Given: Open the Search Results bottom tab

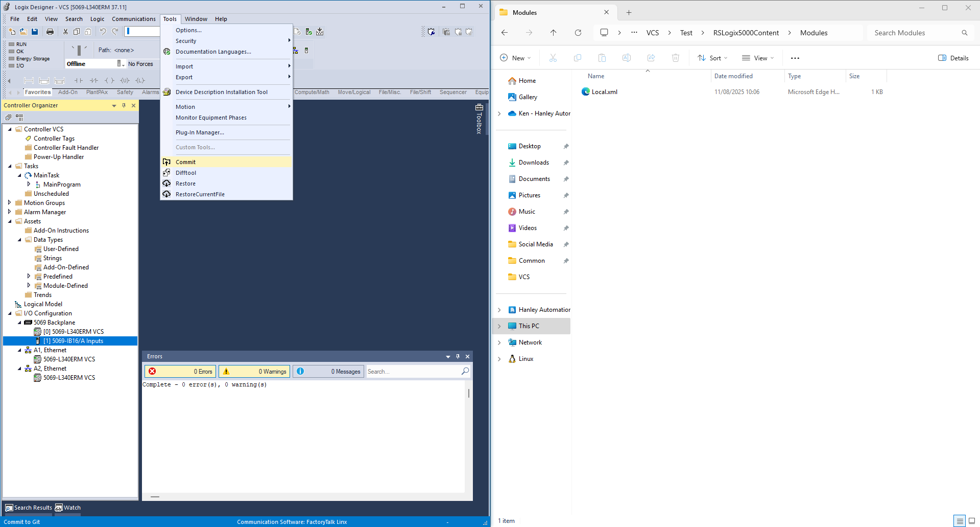Looking at the screenshot, I should 29,508.
